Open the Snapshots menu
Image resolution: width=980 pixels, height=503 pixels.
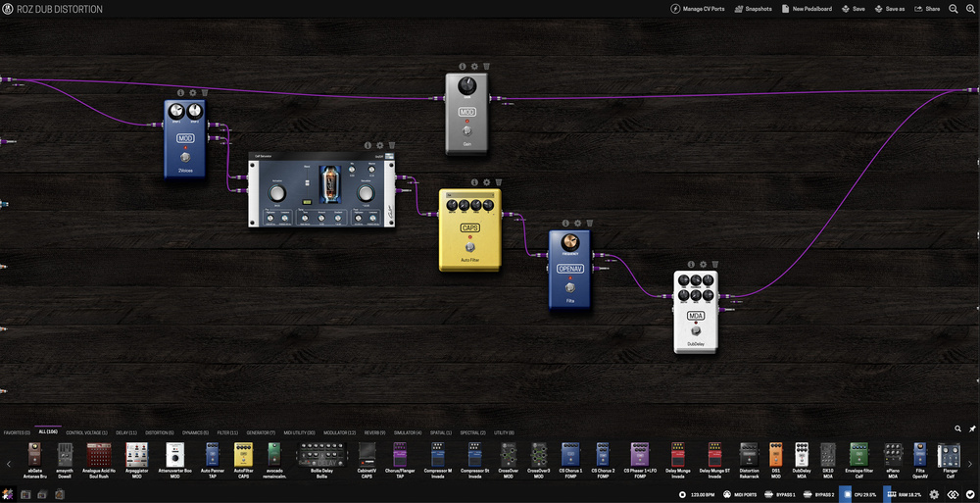point(753,9)
